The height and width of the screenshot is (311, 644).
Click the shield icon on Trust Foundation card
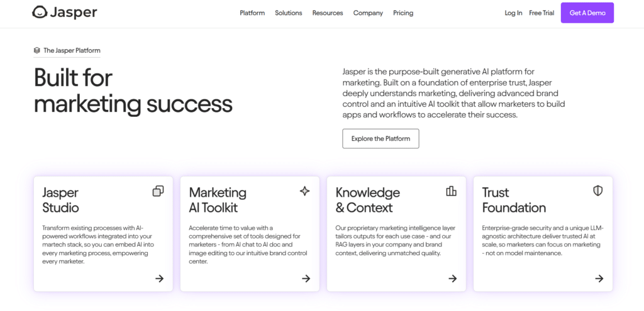point(597,191)
